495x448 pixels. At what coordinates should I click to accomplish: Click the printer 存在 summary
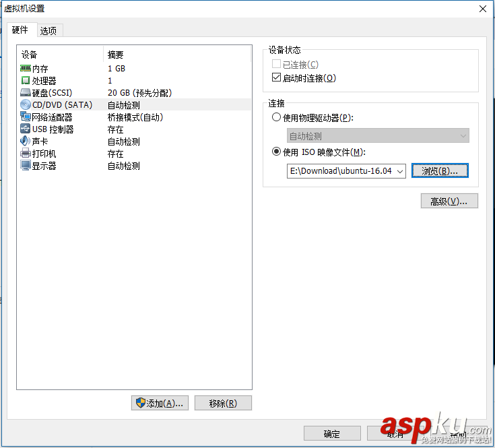pyautogui.click(x=116, y=154)
